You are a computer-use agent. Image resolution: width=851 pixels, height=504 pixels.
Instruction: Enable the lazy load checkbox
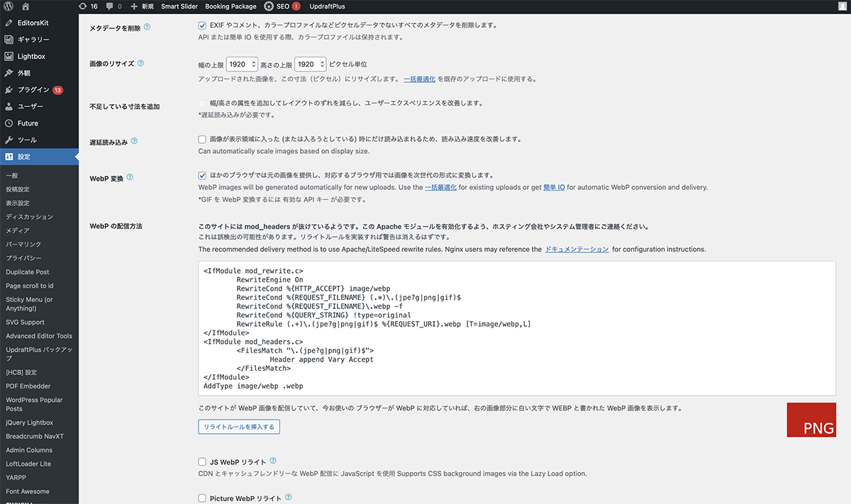point(203,140)
